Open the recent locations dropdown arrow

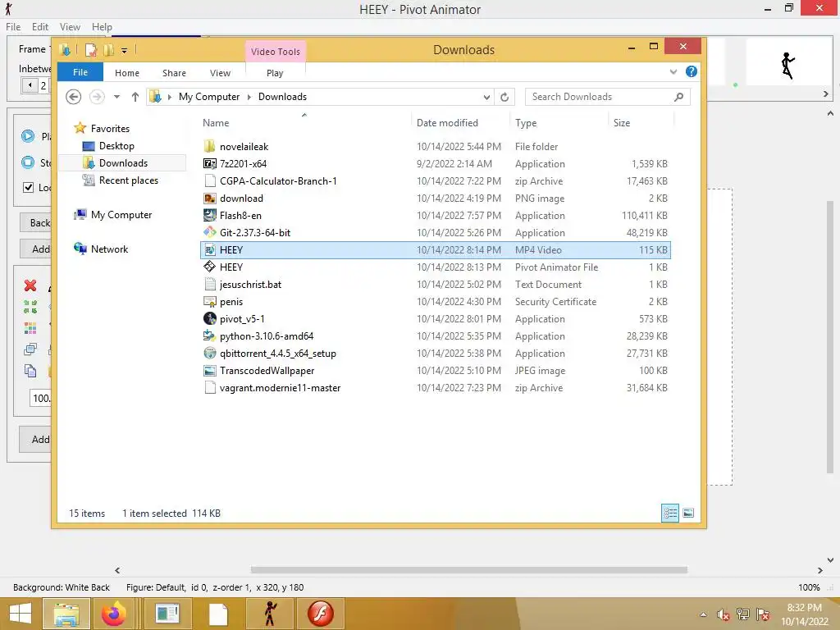pos(116,97)
